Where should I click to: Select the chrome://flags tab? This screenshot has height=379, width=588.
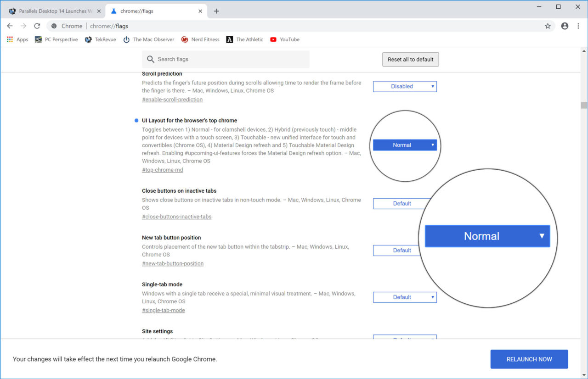[x=155, y=11]
